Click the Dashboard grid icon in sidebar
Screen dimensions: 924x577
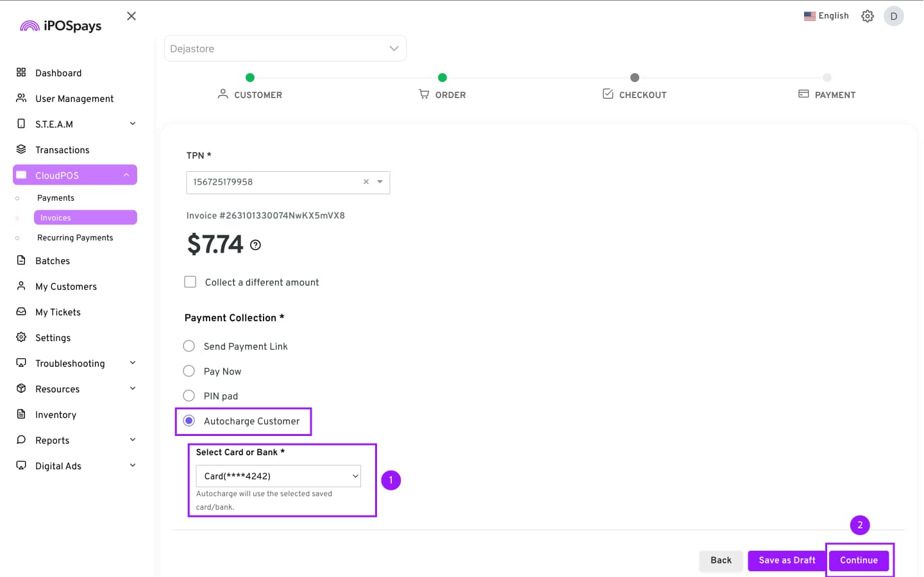pos(21,72)
